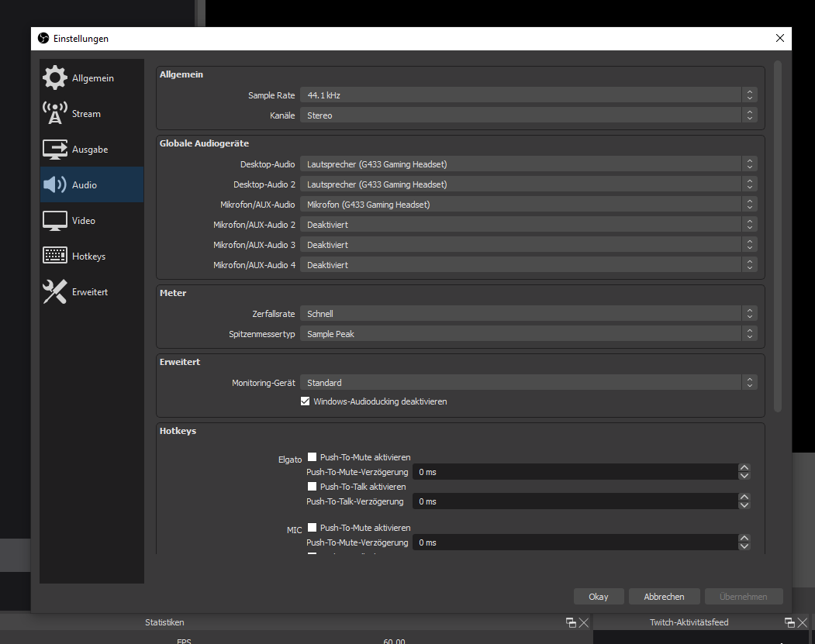Click the Allgemein gear icon
This screenshot has height=644, width=815.
tap(55, 77)
